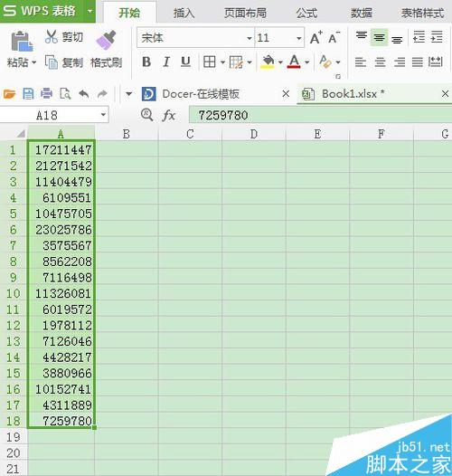This screenshot has width=452, height=476.
Task: Switch to the 开始 tab
Action: click(129, 13)
